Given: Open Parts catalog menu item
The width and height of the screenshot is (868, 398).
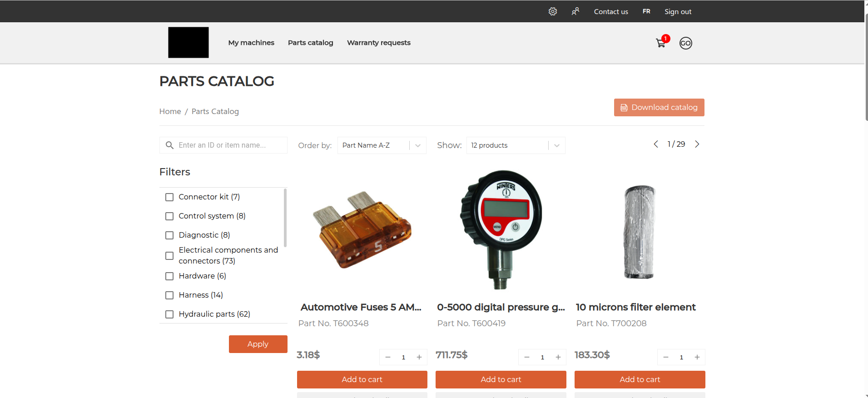Looking at the screenshot, I should pyautogui.click(x=311, y=43).
